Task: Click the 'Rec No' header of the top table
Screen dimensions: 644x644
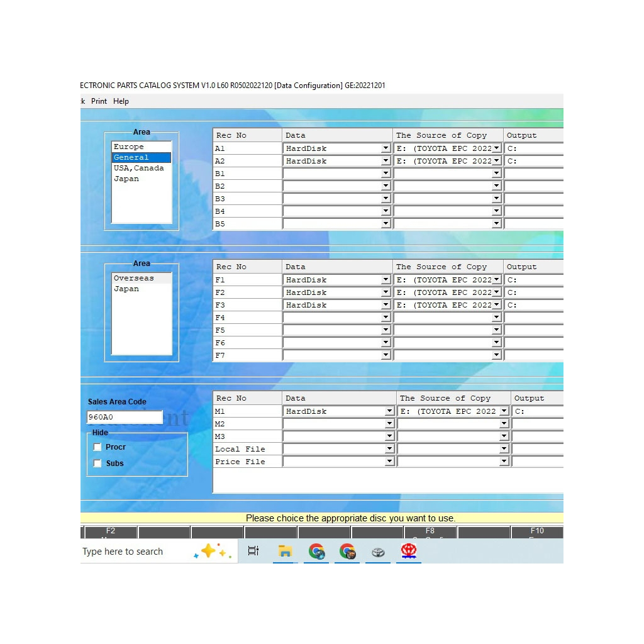Action: [x=247, y=135]
